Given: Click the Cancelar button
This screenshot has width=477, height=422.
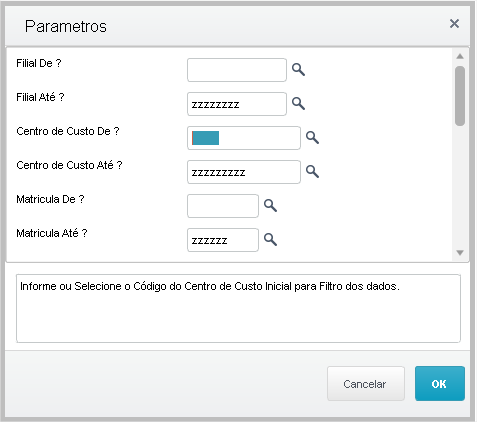Looking at the screenshot, I should [x=366, y=384].
